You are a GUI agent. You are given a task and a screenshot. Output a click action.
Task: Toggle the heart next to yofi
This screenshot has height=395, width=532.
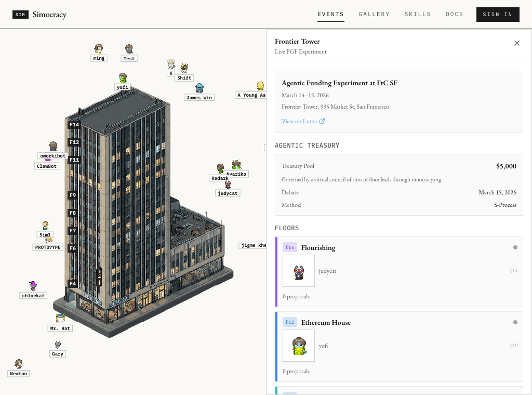tap(512, 346)
